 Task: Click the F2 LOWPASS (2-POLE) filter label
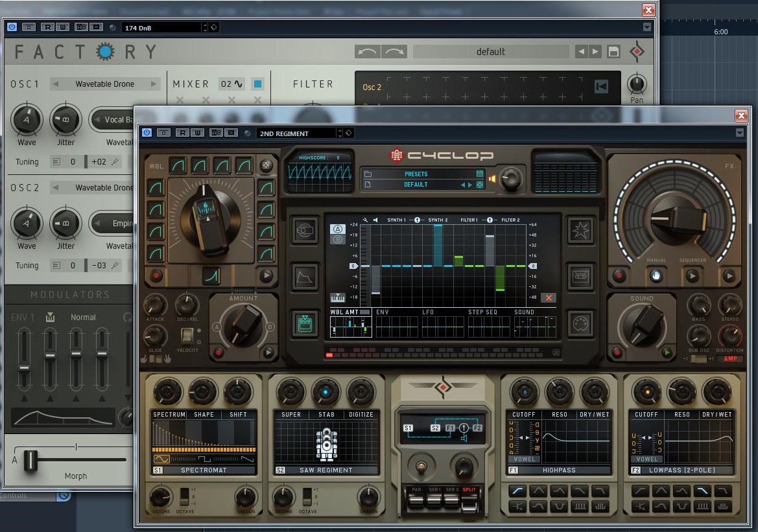681,470
